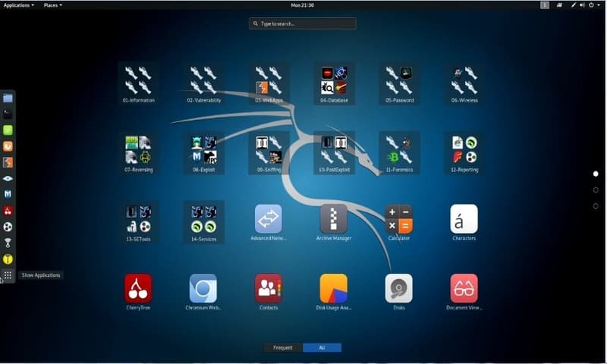The height and width of the screenshot is (364, 607).
Task: Open Terminal from the dock
Action: click(8, 114)
